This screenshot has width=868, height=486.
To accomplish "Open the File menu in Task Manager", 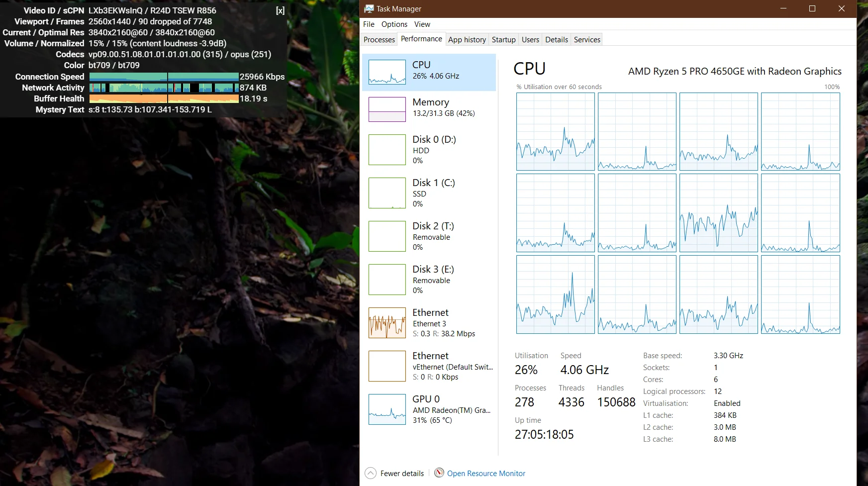I will pyautogui.click(x=369, y=24).
